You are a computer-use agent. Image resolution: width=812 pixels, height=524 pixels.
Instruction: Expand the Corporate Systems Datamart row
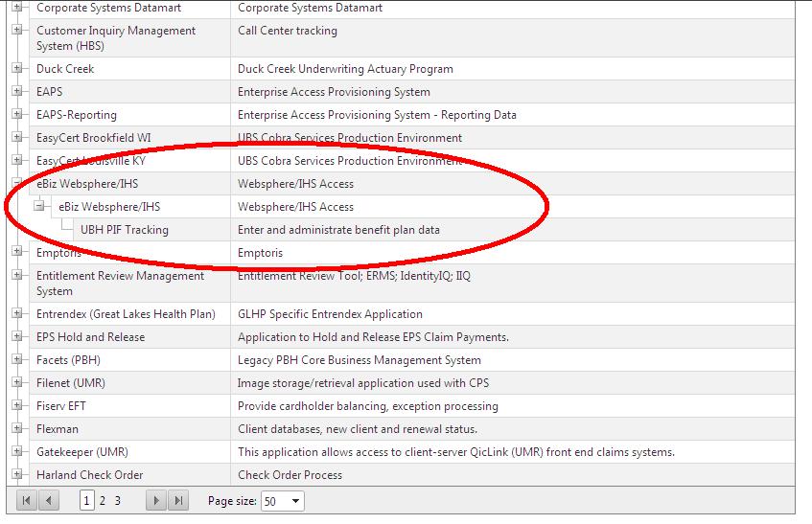click(x=17, y=8)
